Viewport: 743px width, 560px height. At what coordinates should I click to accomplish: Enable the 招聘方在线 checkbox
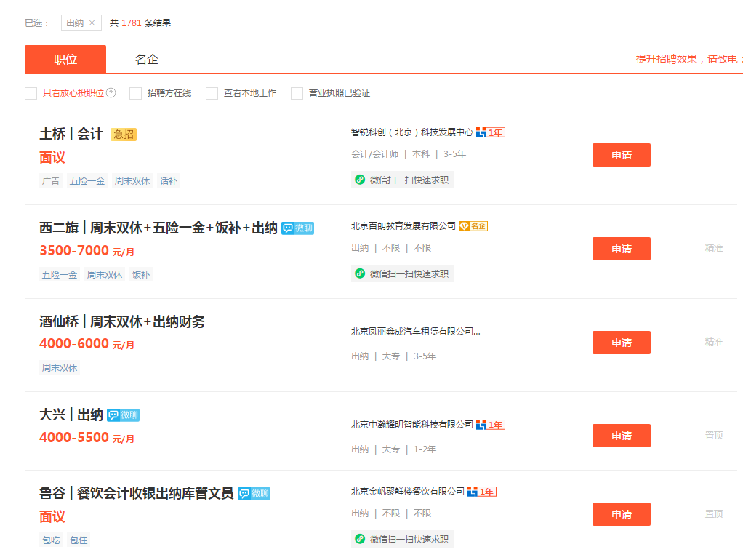pyautogui.click(x=135, y=93)
